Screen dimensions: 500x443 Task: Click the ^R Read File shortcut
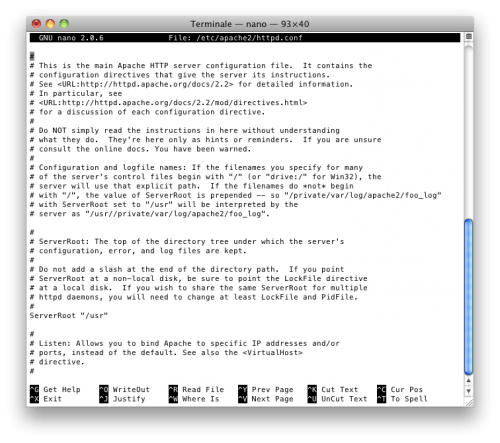point(196,389)
